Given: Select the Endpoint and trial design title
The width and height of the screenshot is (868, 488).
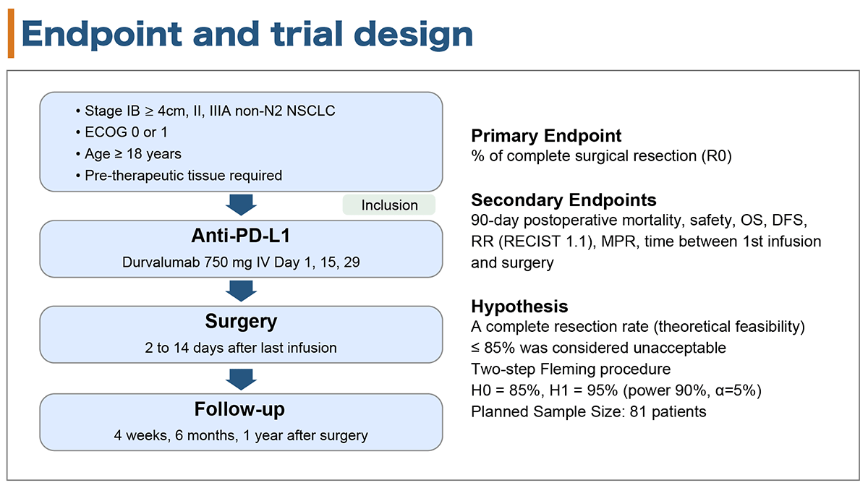Looking at the screenshot, I should [x=247, y=34].
